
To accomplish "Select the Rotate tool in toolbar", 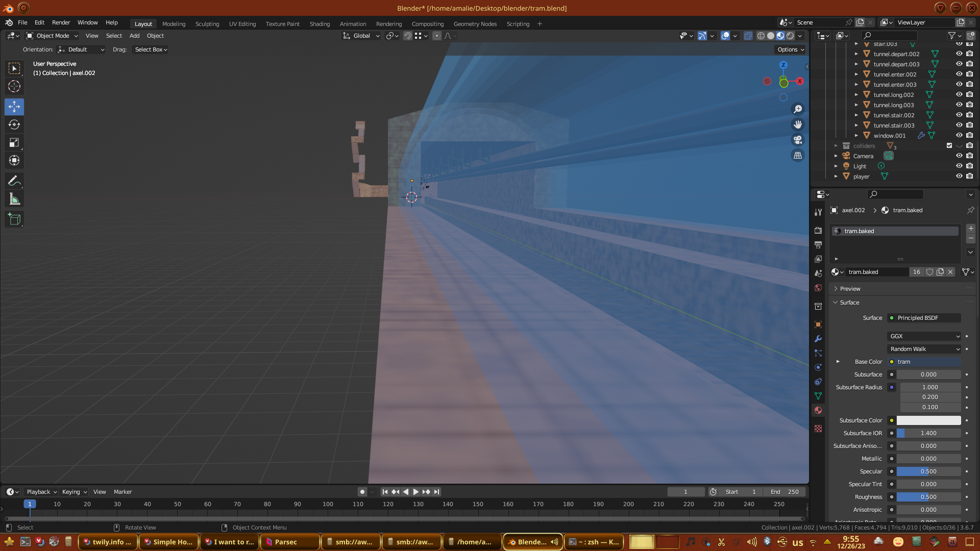I will (14, 124).
